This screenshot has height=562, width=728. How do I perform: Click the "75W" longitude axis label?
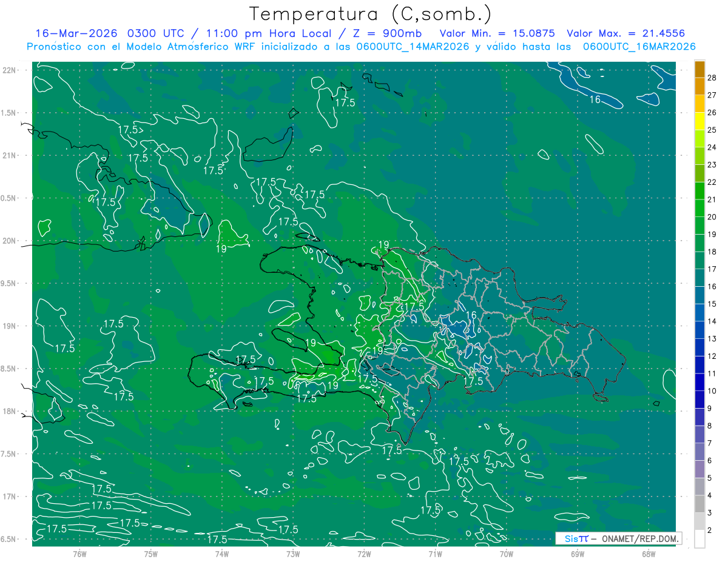[x=151, y=554]
